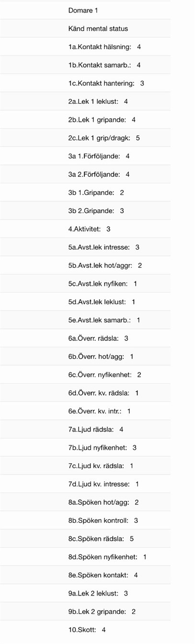Click the 8e.Spöken kontakt entry
Screen dimensions: 195x644
[85, 575]
